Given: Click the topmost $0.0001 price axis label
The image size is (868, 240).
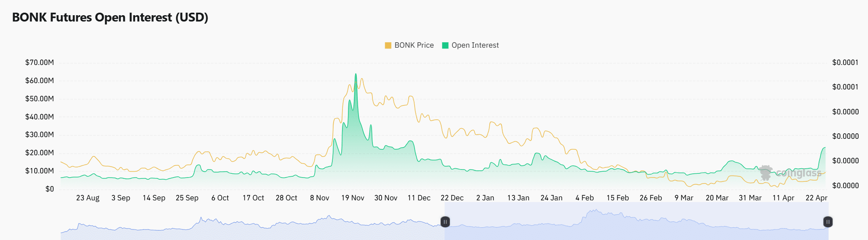Looking at the screenshot, I should pos(845,62).
